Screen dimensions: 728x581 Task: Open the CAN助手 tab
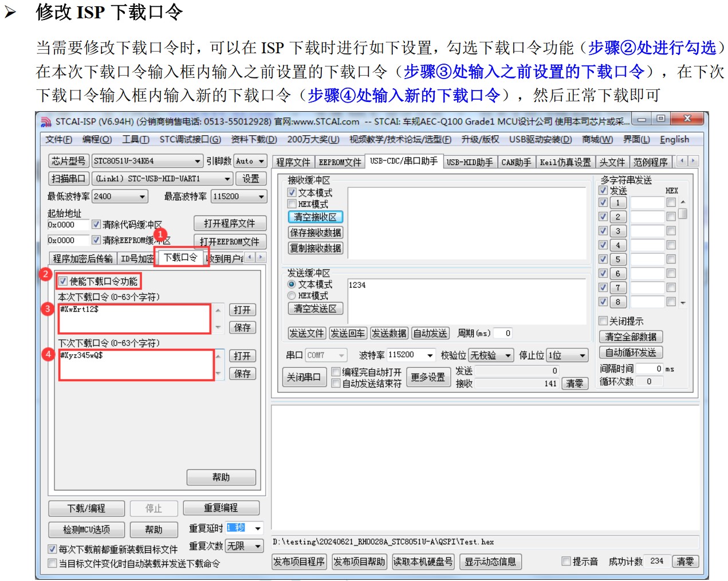pyautogui.click(x=516, y=162)
